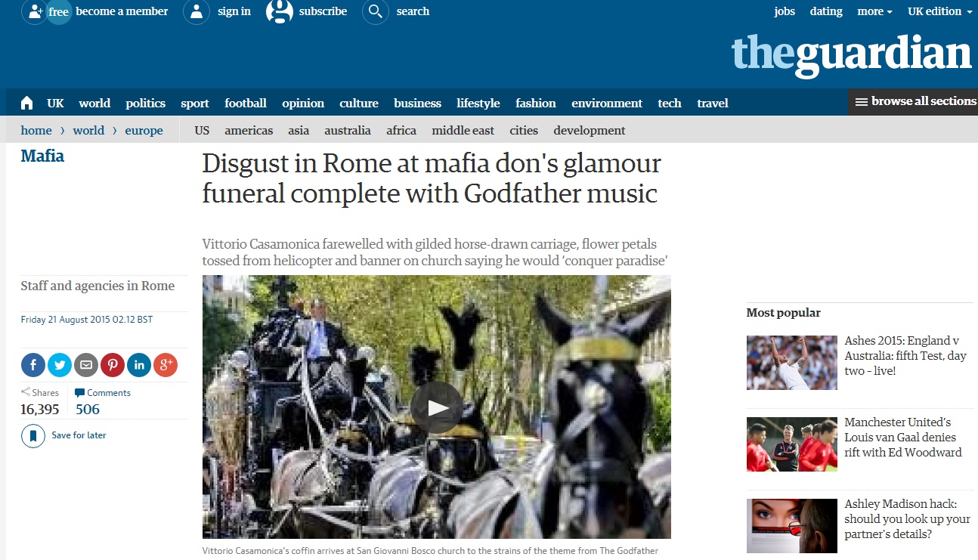Screen dimensions: 978x560
Task: Share article by email icon
Action: pyautogui.click(x=86, y=365)
